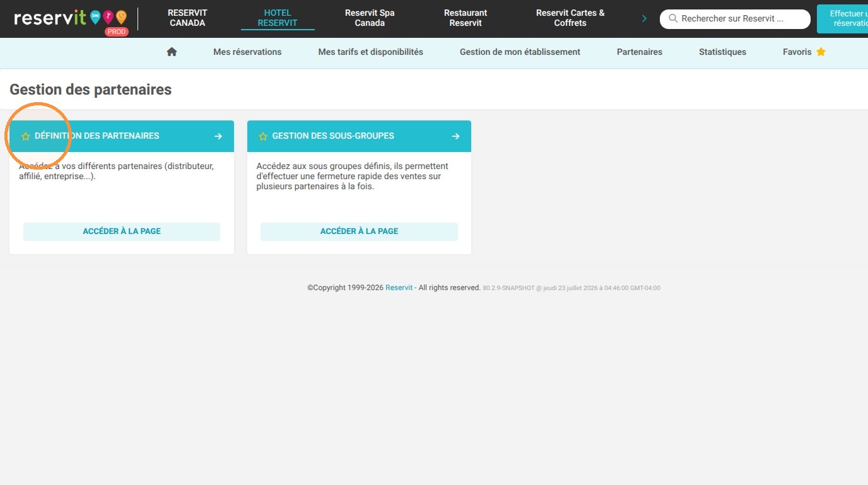The height and width of the screenshot is (485, 868).
Task: Click the yellow star beside Favoris
Action: click(821, 52)
